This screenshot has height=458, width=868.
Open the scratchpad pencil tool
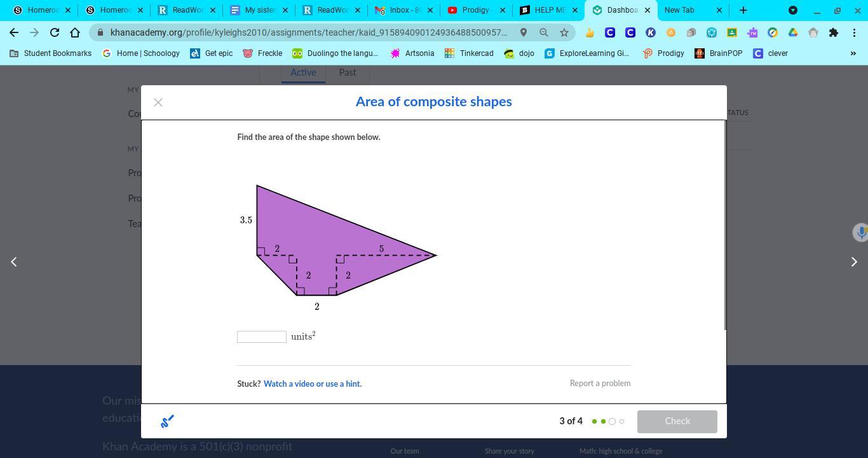point(167,421)
